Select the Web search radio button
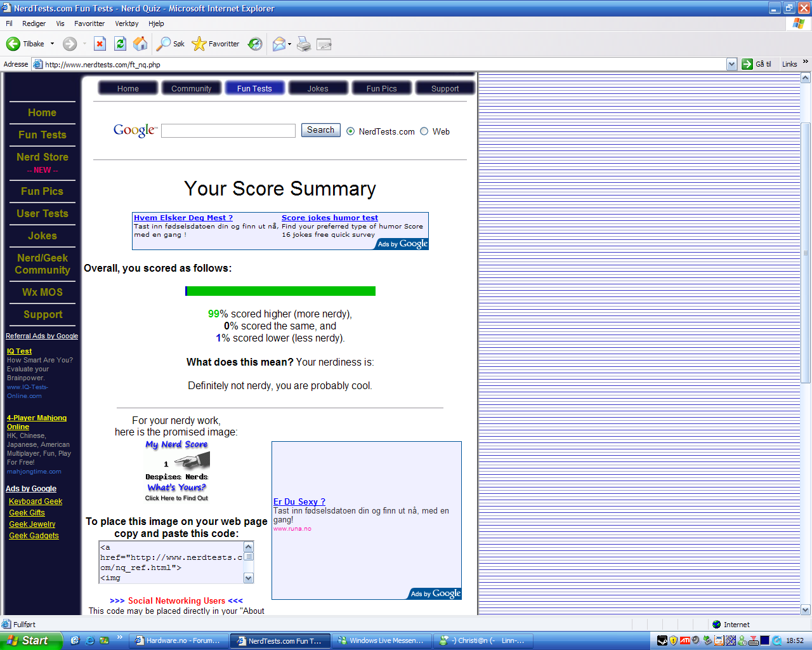Image resolution: width=812 pixels, height=650 pixels. click(x=424, y=131)
